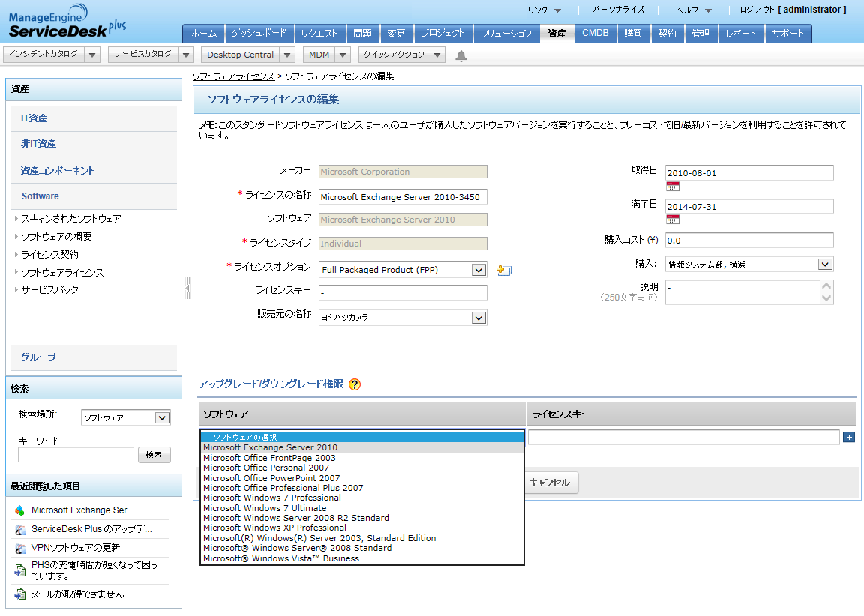This screenshot has height=616, width=864.
Task: Open IT資産 sidebar link
Action: [x=34, y=118]
